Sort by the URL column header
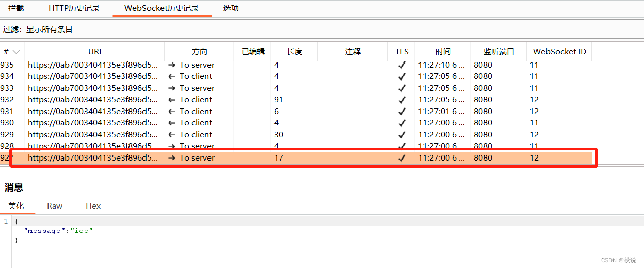644x268 pixels. [95, 52]
